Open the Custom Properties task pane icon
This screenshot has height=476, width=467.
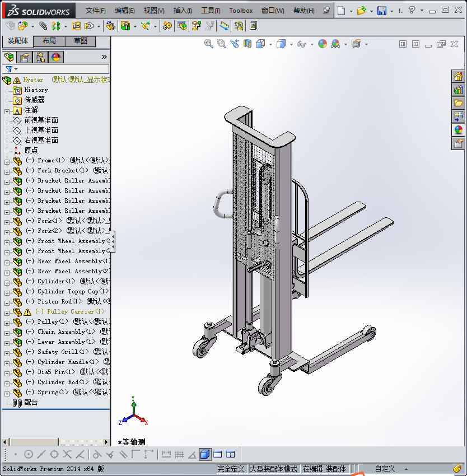[458, 143]
